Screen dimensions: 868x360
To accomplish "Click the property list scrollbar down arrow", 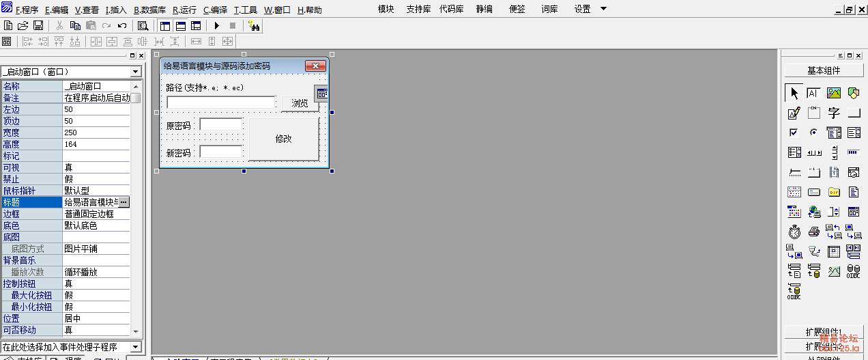I will pos(136,331).
